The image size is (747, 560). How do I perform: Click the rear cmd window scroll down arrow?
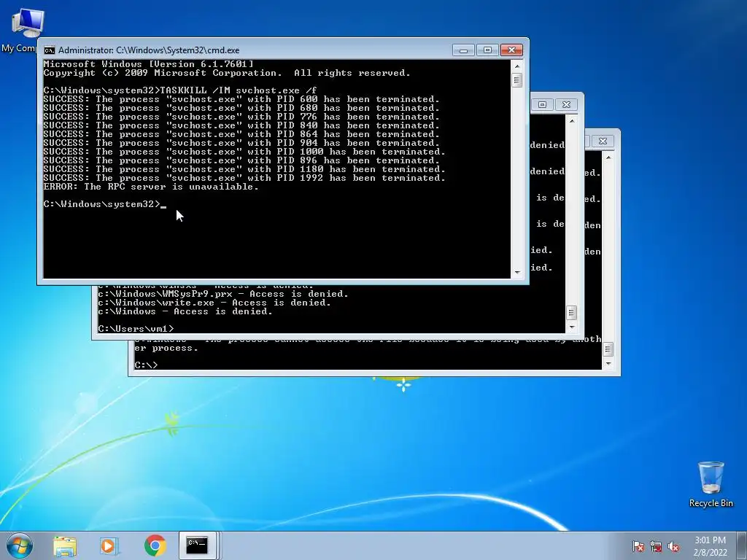[x=608, y=364]
